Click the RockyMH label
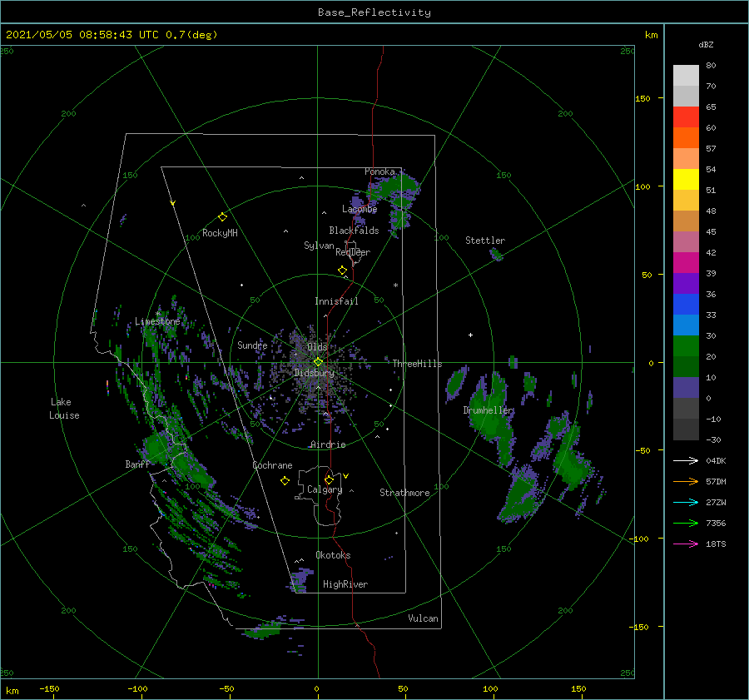 [220, 233]
